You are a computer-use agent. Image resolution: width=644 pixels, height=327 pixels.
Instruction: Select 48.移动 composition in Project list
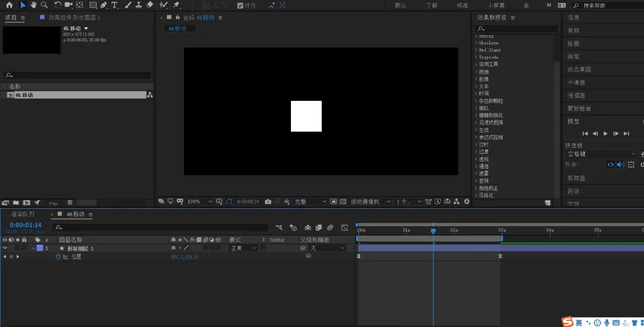77,95
